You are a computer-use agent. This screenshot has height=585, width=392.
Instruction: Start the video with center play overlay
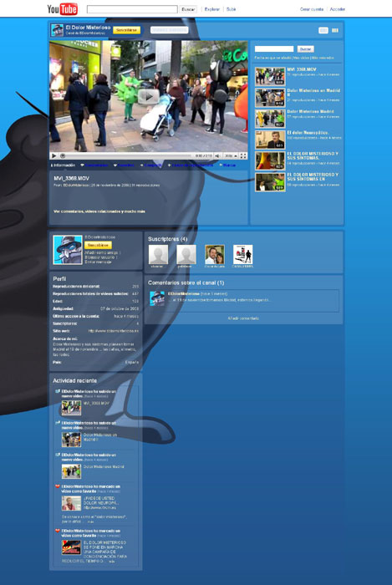click(149, 97)
